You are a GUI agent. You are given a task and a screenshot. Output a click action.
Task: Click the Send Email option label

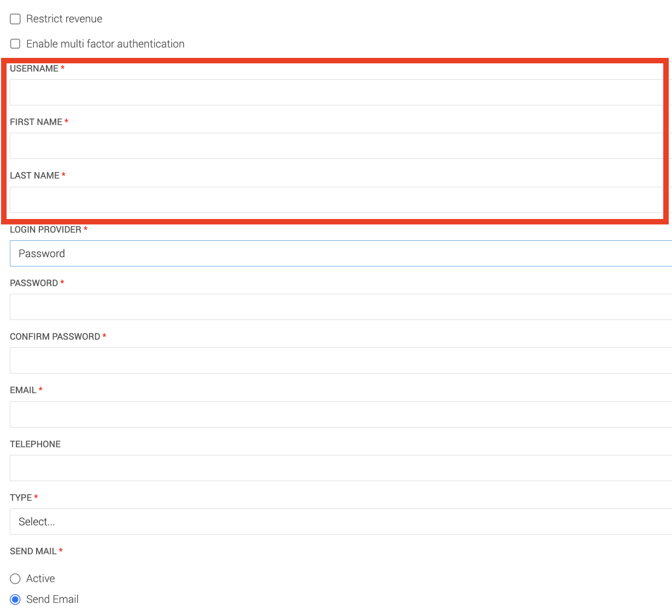[x=52, y=600]
